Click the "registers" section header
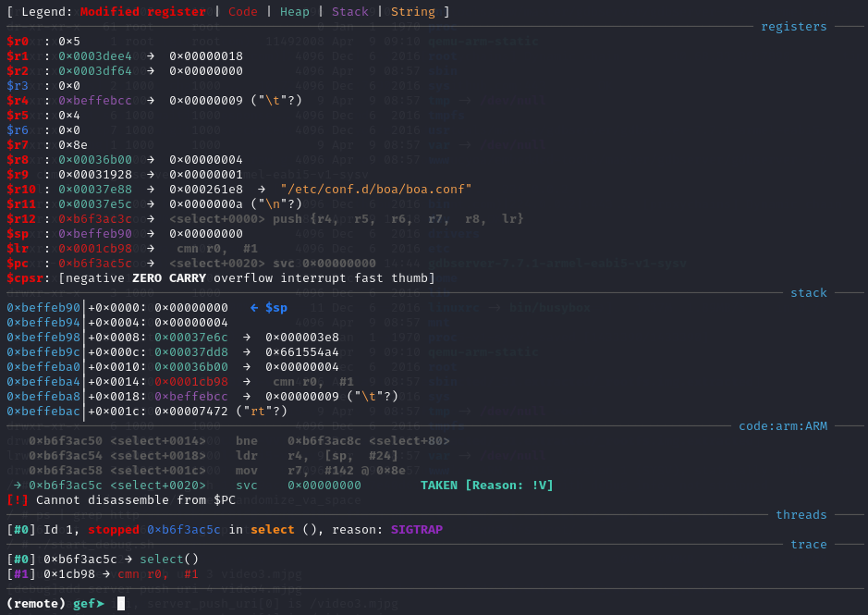Viewport: 868px width, 615px height. pos(793,26)
